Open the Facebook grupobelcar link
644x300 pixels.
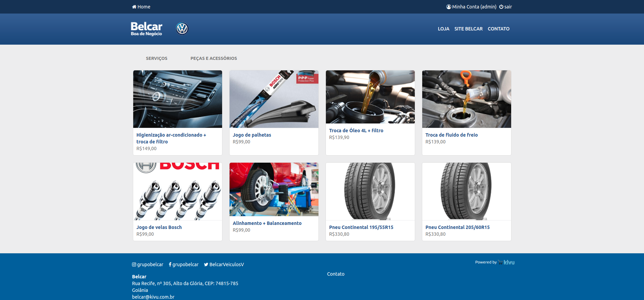click(x=184, y=264)
